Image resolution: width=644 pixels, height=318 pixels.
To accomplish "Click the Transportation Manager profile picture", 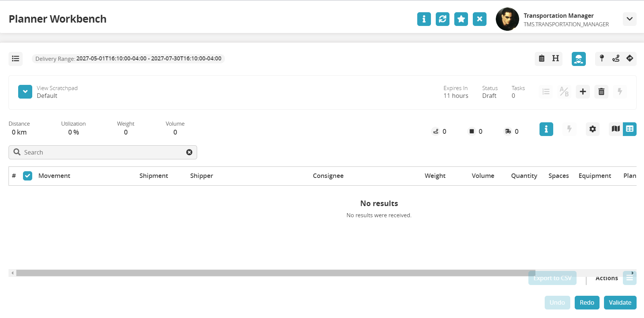I will pos(507,19).
